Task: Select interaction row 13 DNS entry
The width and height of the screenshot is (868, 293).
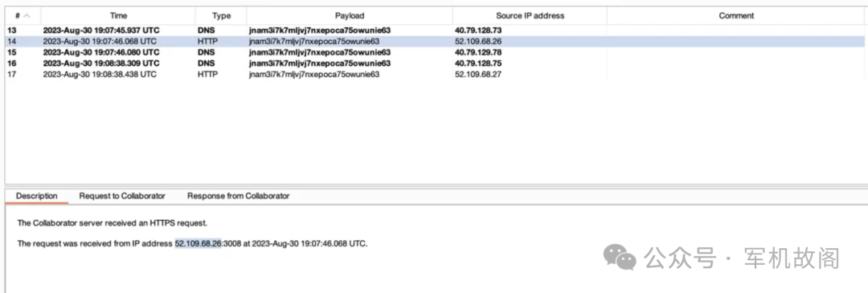Action: click(435, 31)
